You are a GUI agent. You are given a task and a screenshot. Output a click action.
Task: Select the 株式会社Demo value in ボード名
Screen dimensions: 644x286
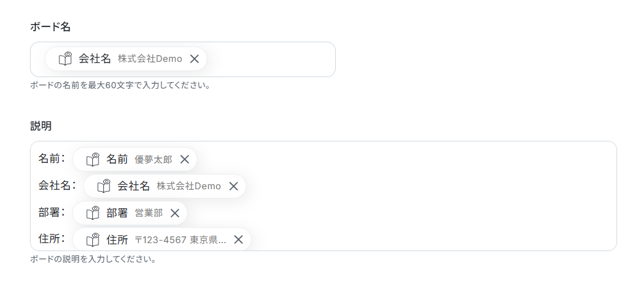[x=150, y=59]
